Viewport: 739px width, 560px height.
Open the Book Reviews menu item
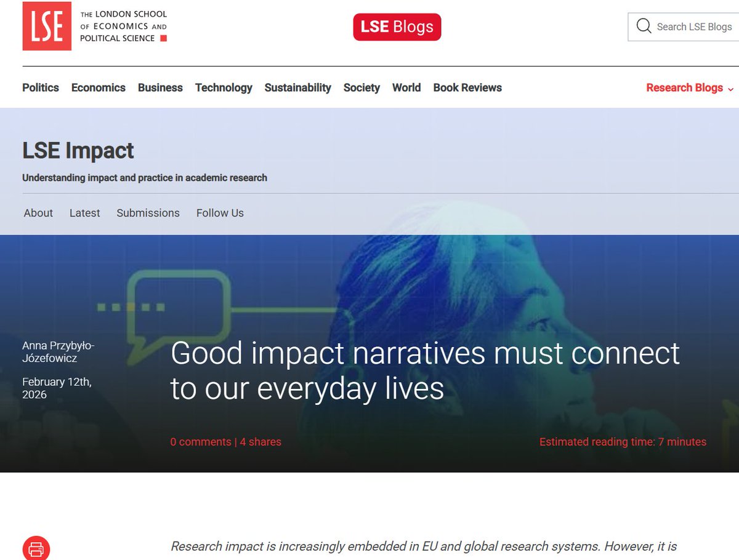(x=467, y=87)
